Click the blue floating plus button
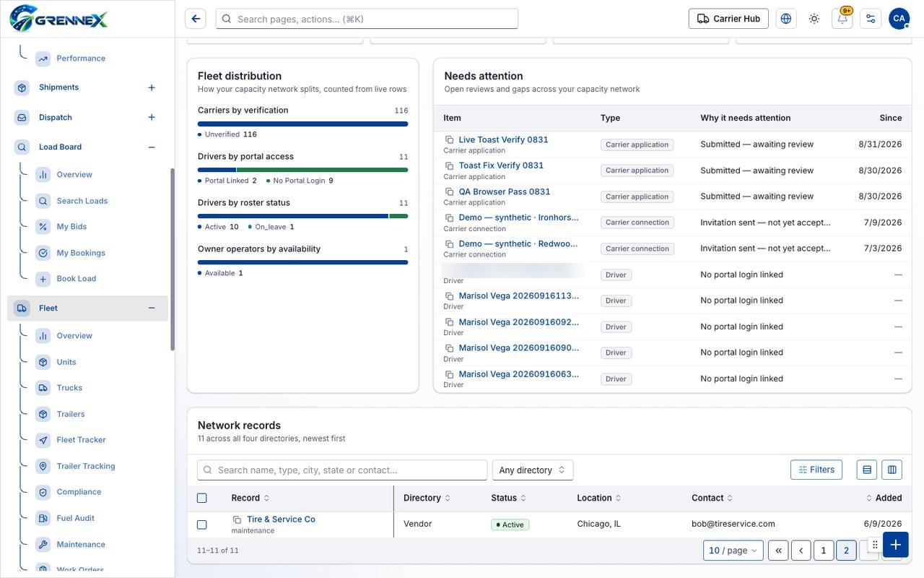Image resolution: width=924 pixels, height=578 pixels. (896, 545)
